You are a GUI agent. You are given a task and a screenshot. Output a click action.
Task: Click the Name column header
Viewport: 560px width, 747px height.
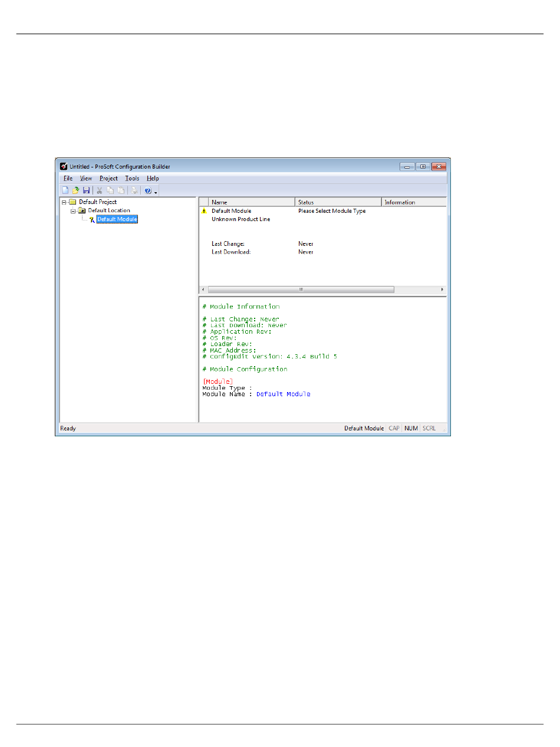[252, 202]
